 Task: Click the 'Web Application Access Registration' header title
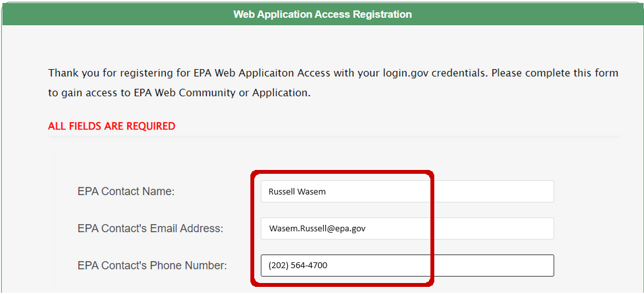point(323,14)
